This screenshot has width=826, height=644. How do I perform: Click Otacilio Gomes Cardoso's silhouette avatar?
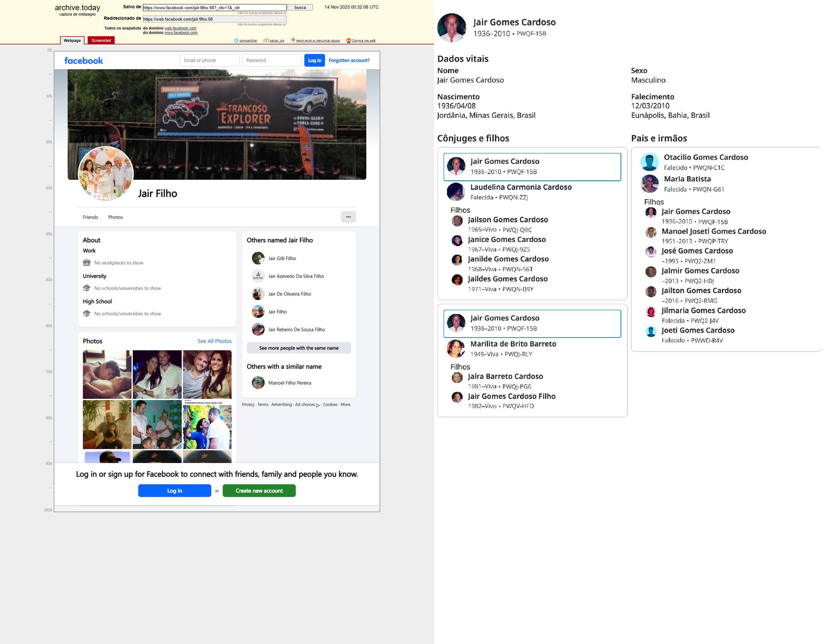click(x=649, y=162)
